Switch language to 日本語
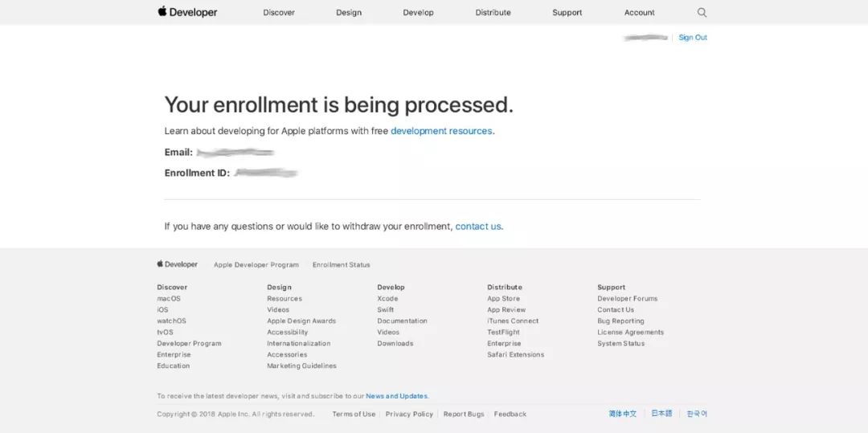The height and width of the screenshot is (433, 868). pos(661,414)
